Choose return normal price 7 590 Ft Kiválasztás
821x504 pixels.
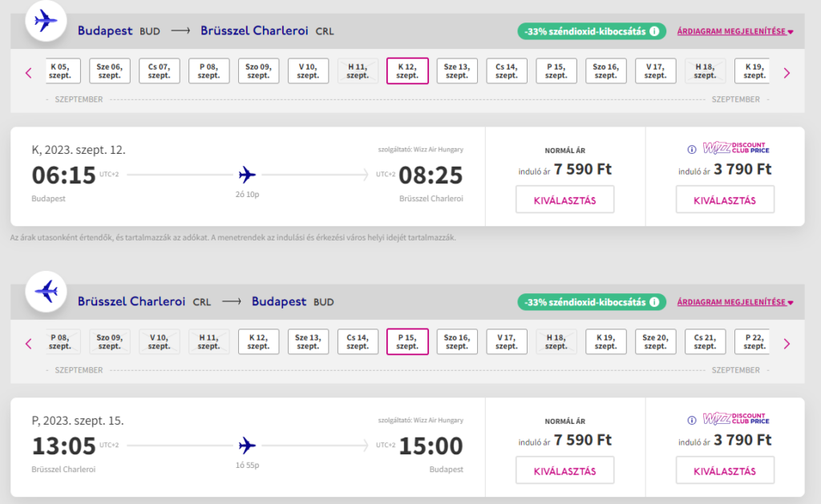[x=564, y=470]
